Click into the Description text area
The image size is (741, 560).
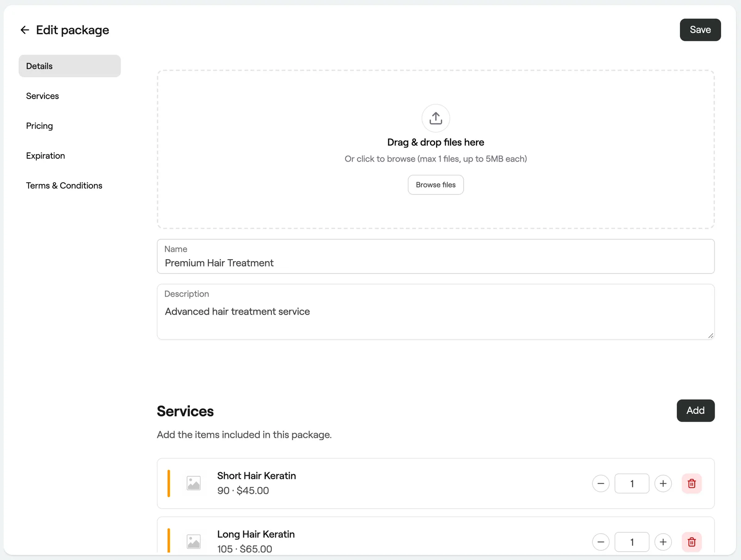point(436,312)
